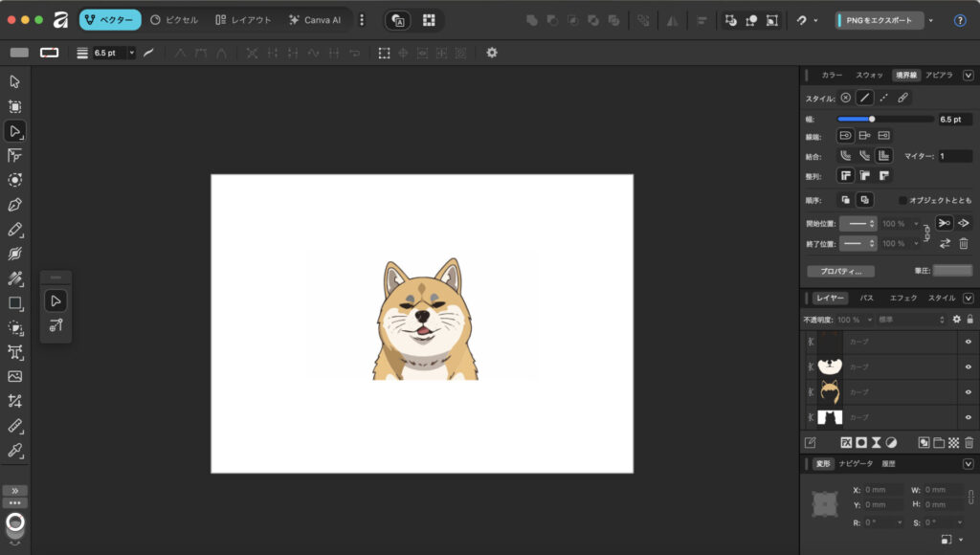
Task: Pick the Pencil tool
Action: [x=15, y=230]
